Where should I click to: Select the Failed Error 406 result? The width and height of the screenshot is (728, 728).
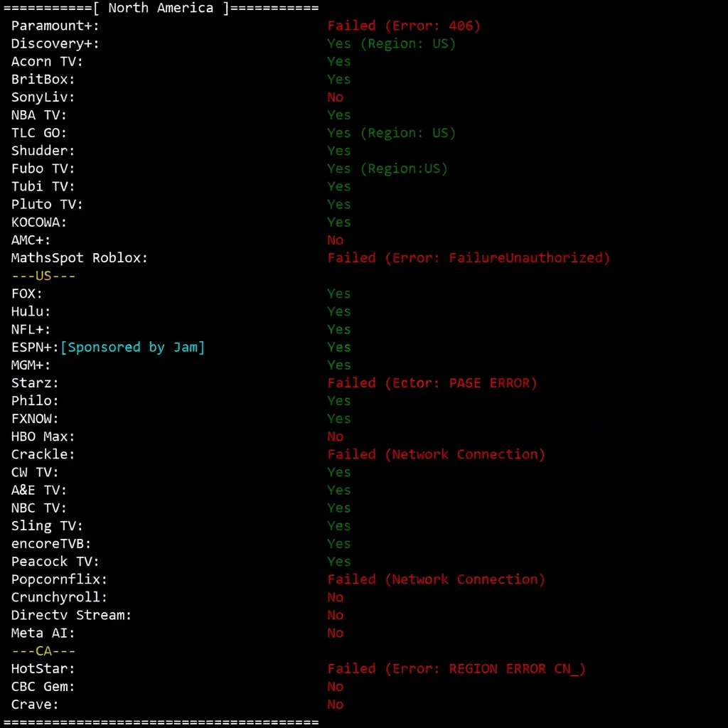pyautogui.click(x=404, y=26)
